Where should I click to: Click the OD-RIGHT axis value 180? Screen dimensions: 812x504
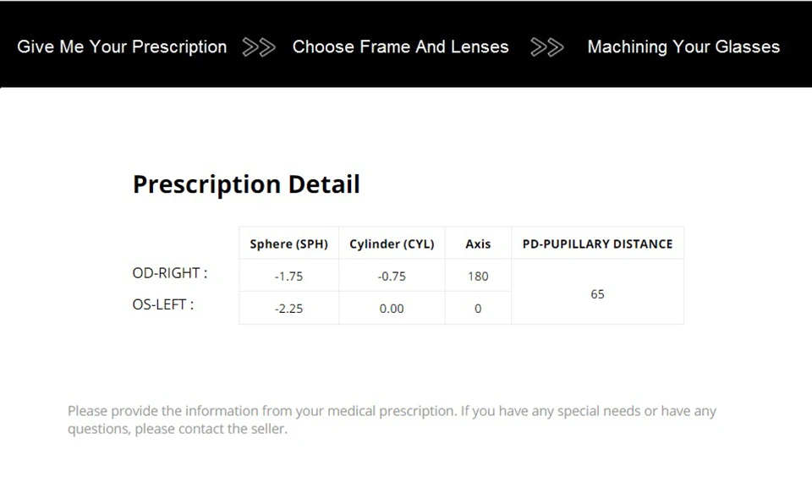click(478, 277)
